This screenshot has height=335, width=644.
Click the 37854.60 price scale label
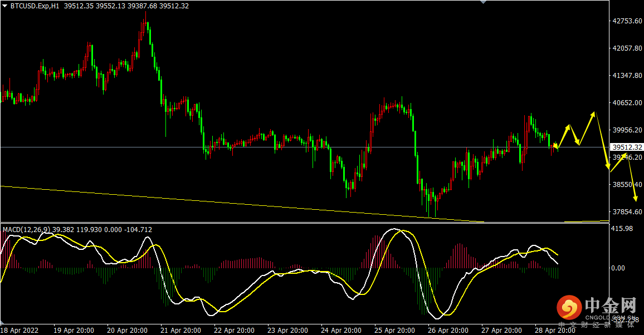(627, 212)
